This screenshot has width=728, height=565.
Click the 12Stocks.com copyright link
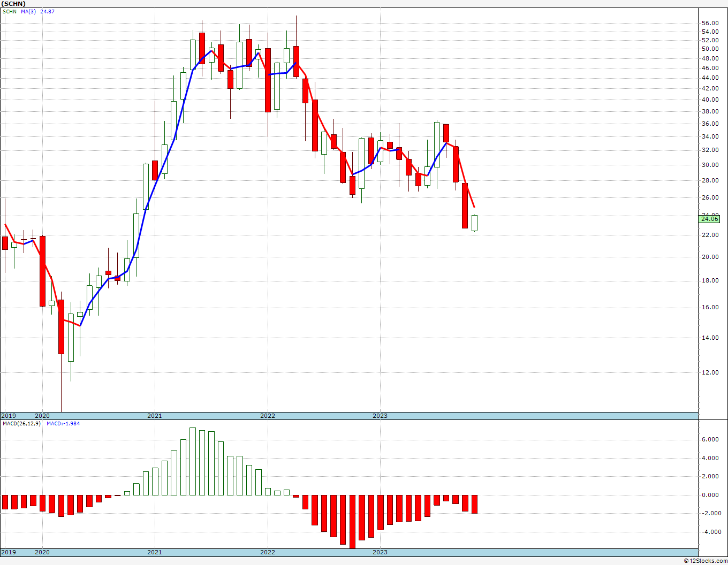[706, 561]
